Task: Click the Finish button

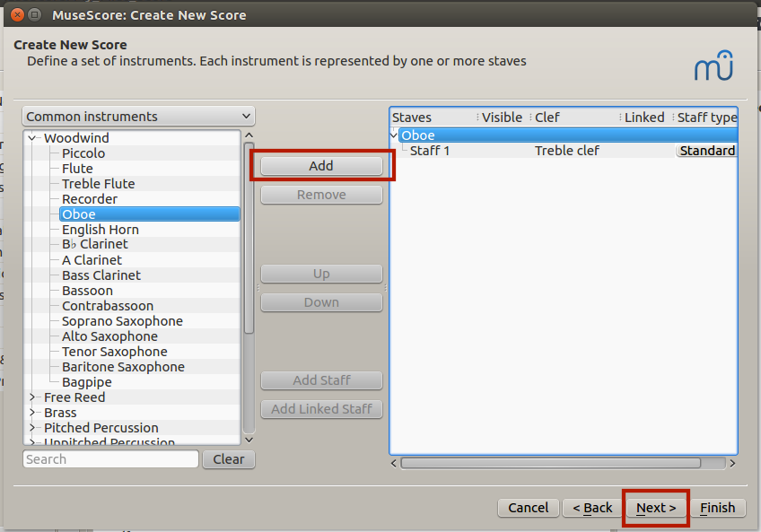Action: pyautogui.click(x=717, y=508)
